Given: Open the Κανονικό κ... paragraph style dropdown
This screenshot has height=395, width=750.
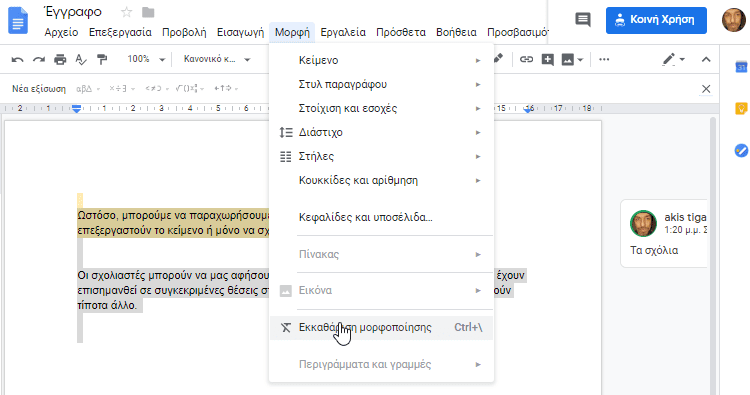Looking at the screenshot, I should point(217,59).
